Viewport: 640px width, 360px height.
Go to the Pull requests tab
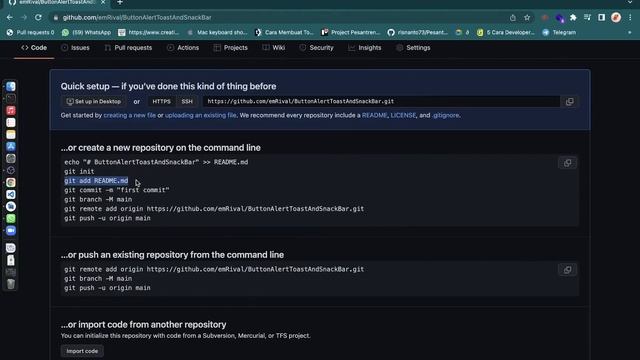[x=128, y=48]
